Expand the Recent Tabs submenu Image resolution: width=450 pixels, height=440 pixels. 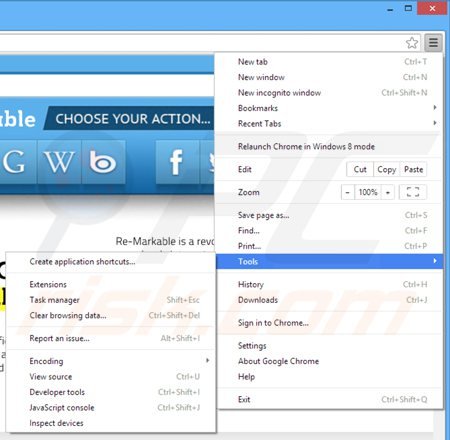(329, 124)
